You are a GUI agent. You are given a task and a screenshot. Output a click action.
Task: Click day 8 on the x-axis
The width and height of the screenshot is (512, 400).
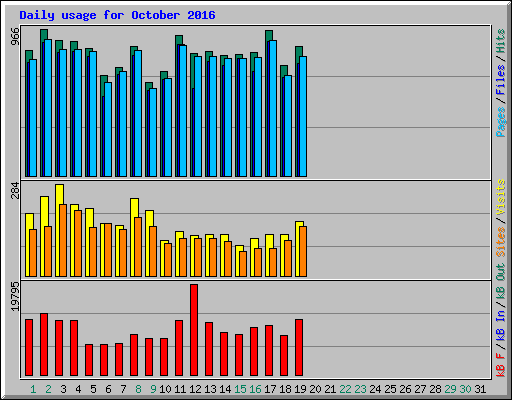click(x=138, y=389)
